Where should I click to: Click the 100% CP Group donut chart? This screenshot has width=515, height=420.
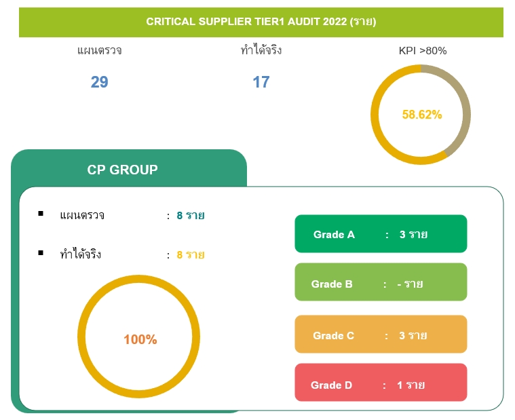(138, 337)
